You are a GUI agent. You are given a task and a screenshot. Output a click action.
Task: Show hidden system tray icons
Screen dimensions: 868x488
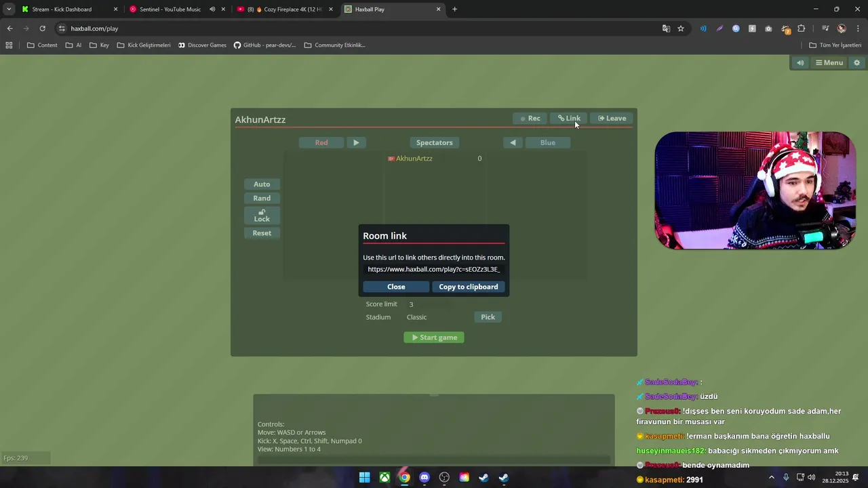[x=771, y=477]
